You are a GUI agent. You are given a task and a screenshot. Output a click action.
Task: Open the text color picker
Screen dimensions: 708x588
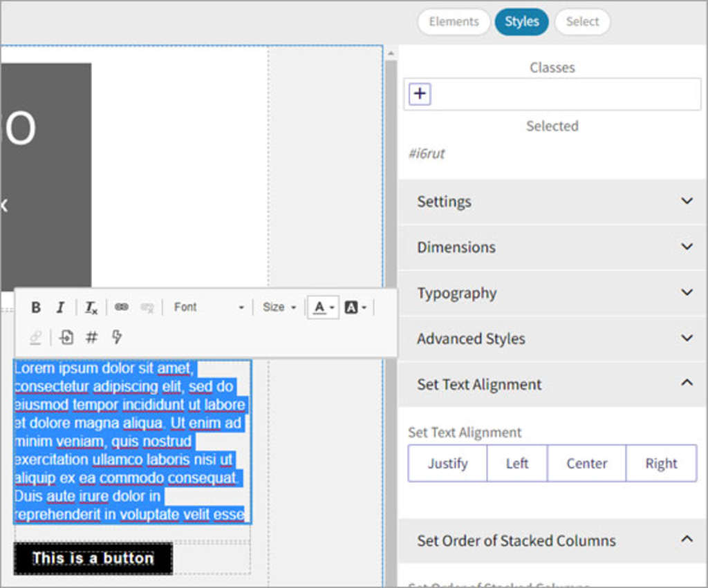[x=322, y=307]
